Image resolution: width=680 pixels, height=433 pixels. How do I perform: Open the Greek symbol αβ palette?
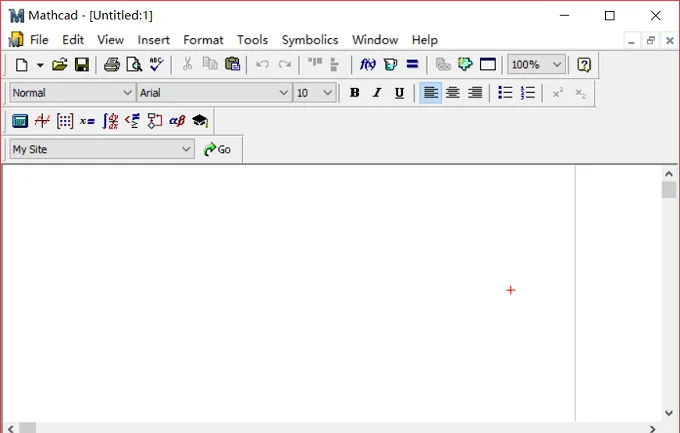177,121
